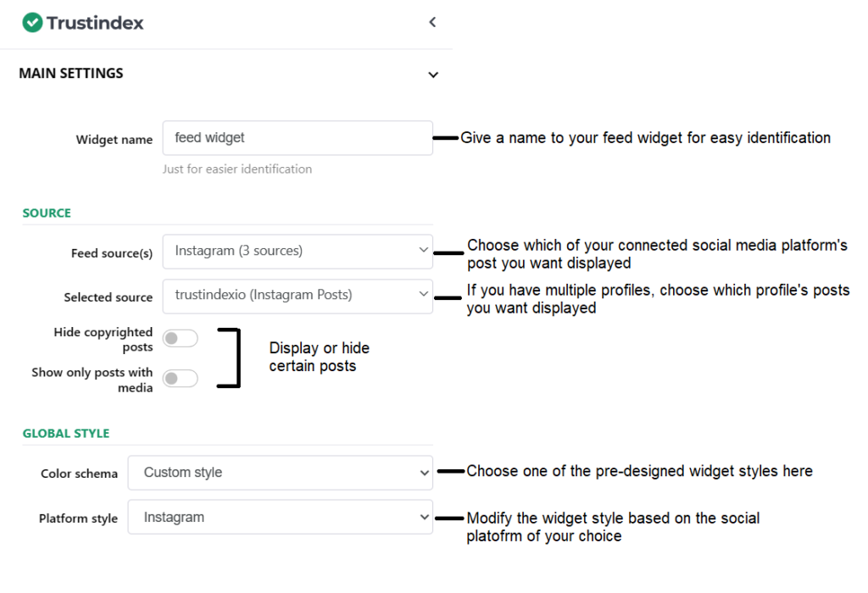Collapse the Main Settings section chevron
Image resolution: width=868 pixels, height=593 pixels.
(433, 75)
